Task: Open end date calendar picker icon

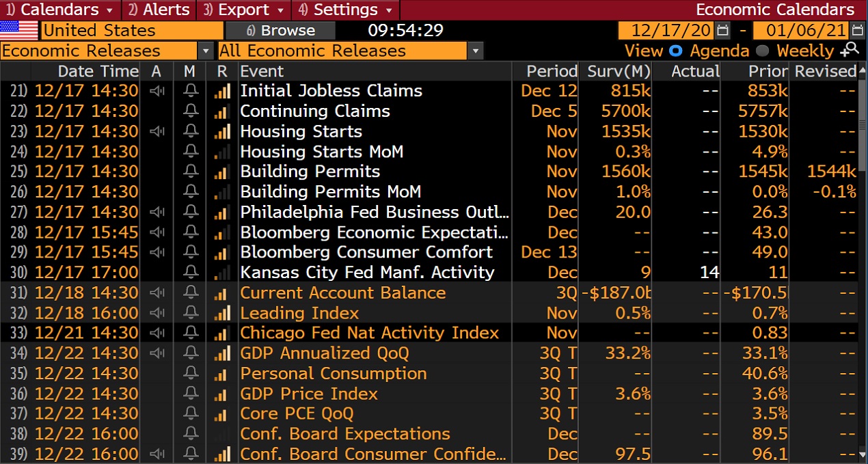Action: 858,31
